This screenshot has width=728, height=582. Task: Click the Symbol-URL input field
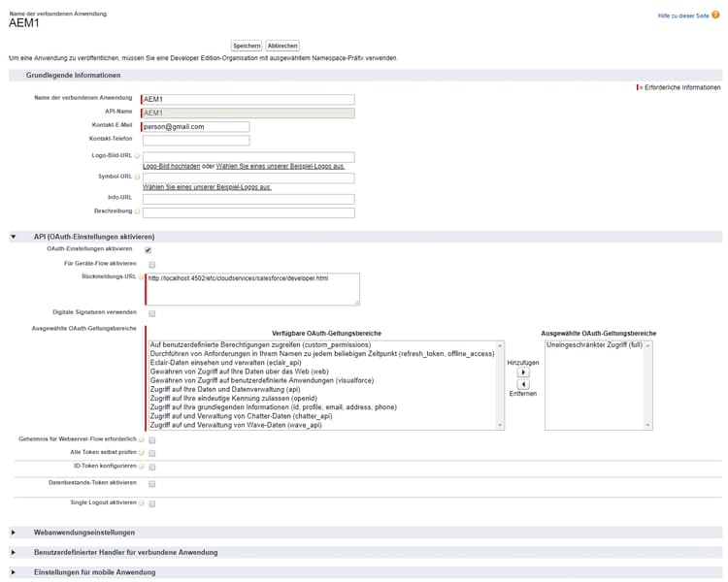[x=248, y=178]
